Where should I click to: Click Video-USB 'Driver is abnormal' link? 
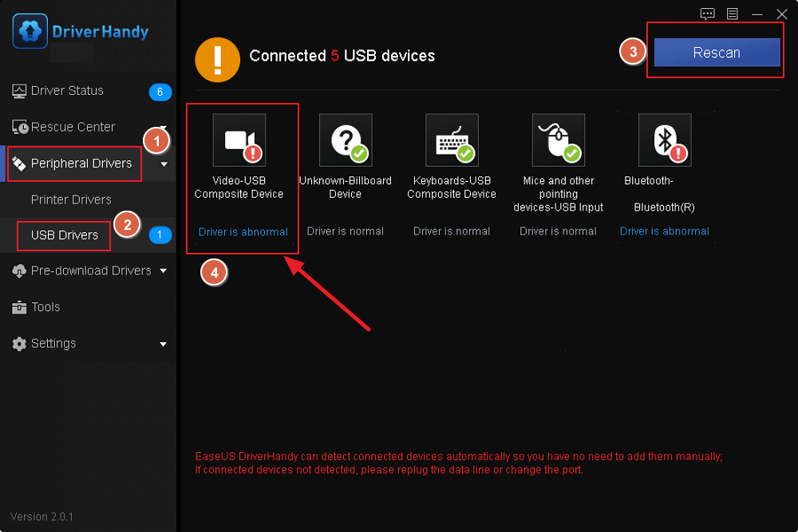point(243,232)
